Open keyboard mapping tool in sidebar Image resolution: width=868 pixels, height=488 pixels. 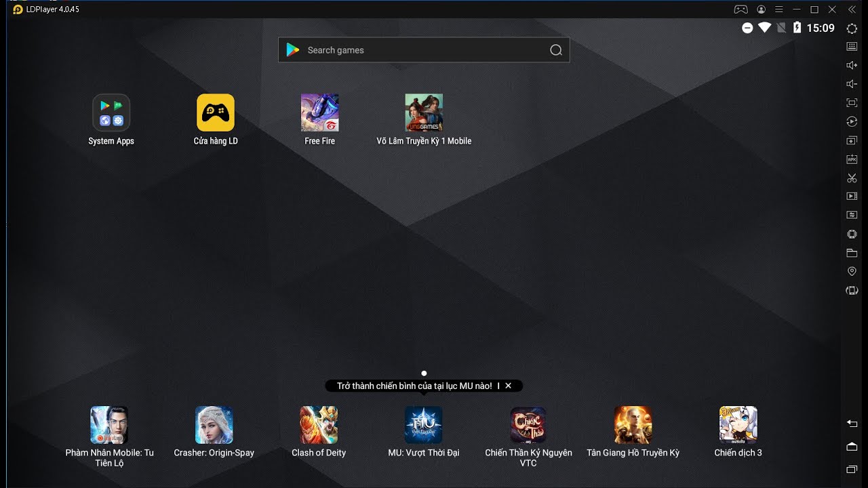click(852, 47)
